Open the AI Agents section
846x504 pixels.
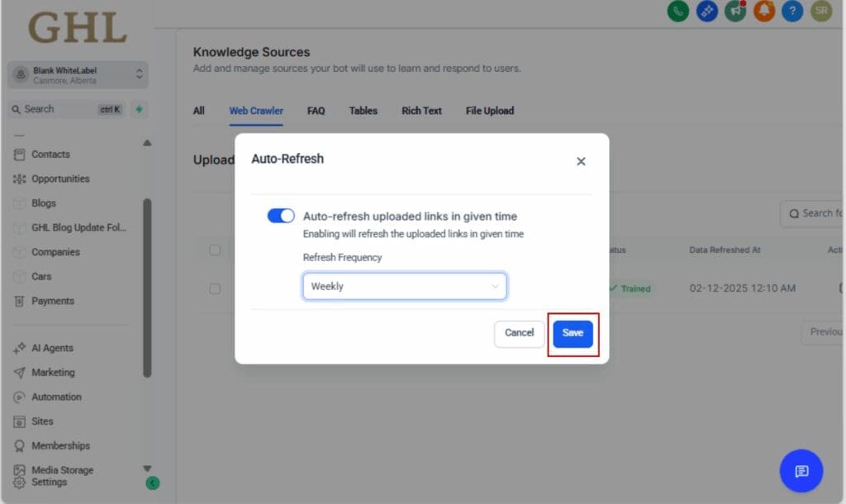(x=55, y=348)
